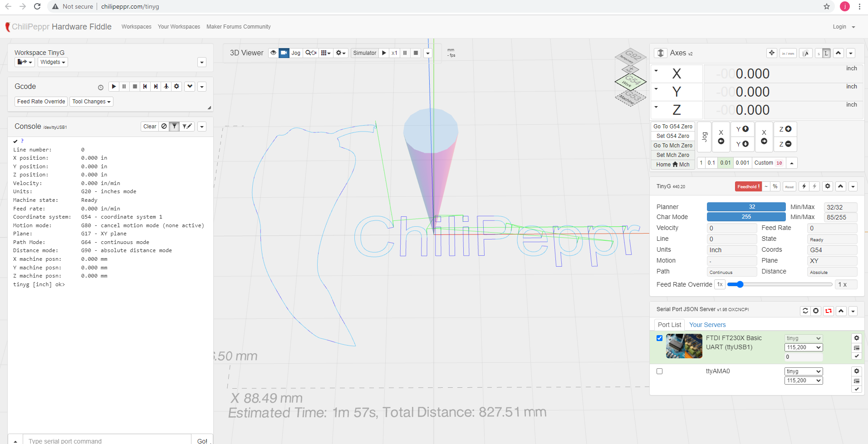Jog X axis right with arrow button
868x444 pixels.
click(x=764, y=137)
